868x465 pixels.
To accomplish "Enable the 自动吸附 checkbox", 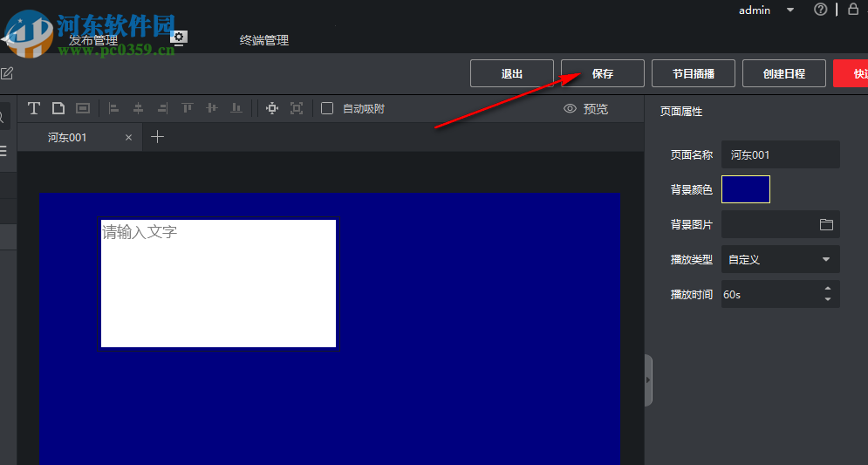I will click(x=327, y=108).
